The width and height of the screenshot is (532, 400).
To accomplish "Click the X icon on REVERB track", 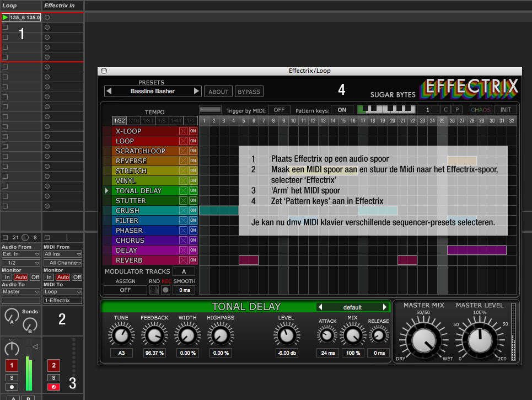I will pos(183,260).
